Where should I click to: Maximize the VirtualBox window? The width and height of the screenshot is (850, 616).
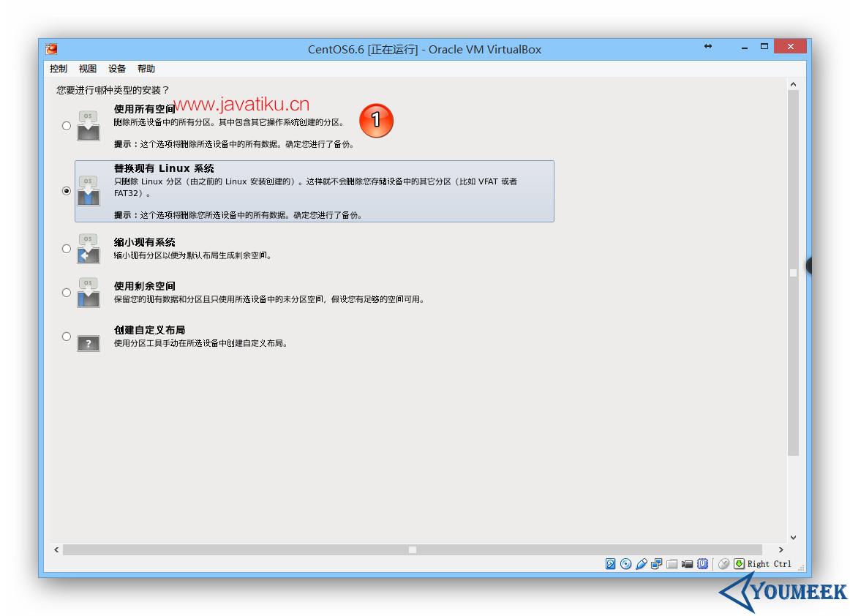764,47
